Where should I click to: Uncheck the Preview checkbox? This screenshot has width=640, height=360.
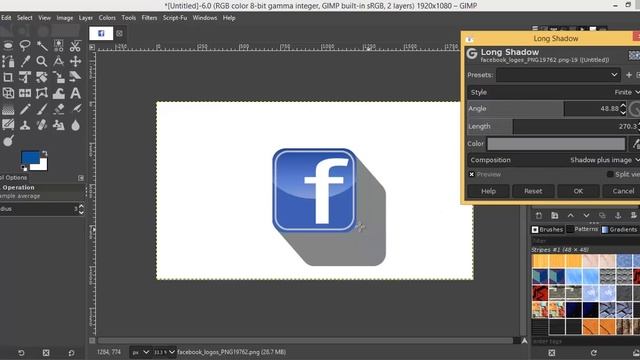click(x=471, y=174)
